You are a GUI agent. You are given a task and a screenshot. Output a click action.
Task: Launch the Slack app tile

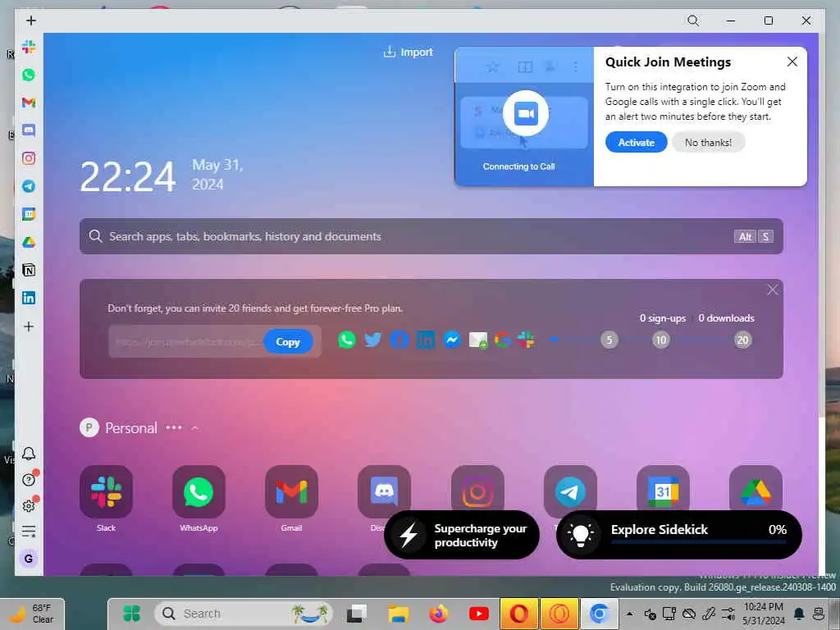pyautogui.click(x=106, y=492)
